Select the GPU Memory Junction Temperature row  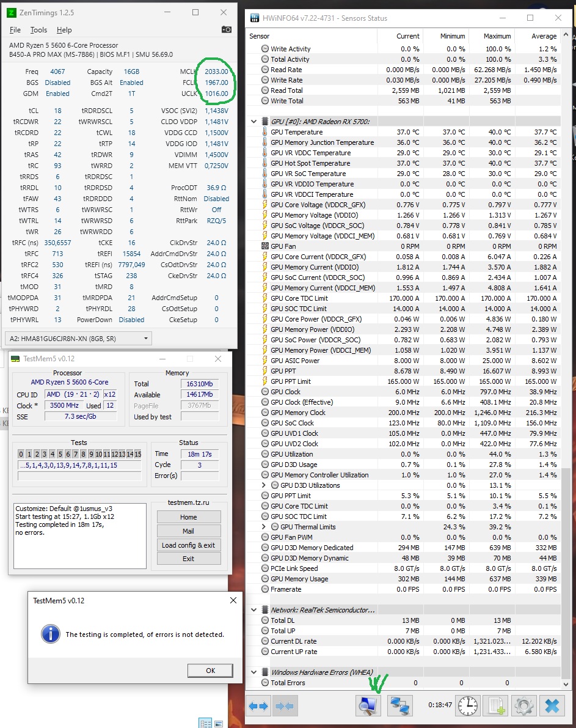point(404,142)
